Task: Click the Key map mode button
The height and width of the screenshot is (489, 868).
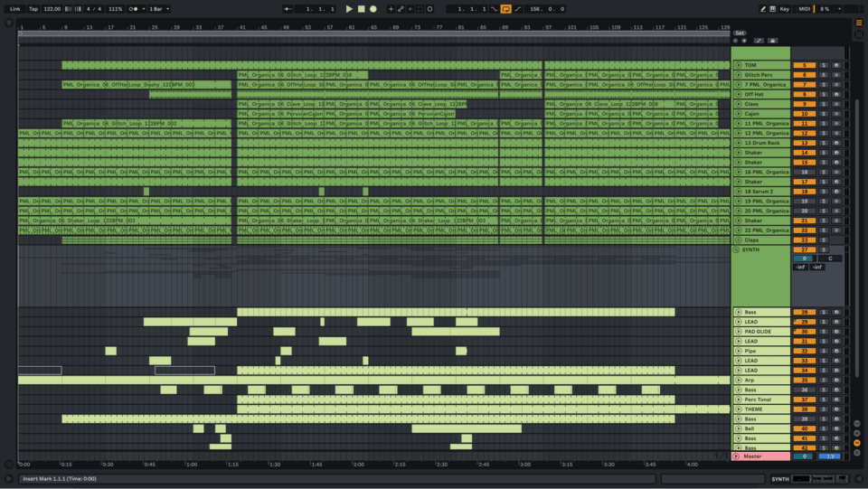Action: tap(784, 9)
